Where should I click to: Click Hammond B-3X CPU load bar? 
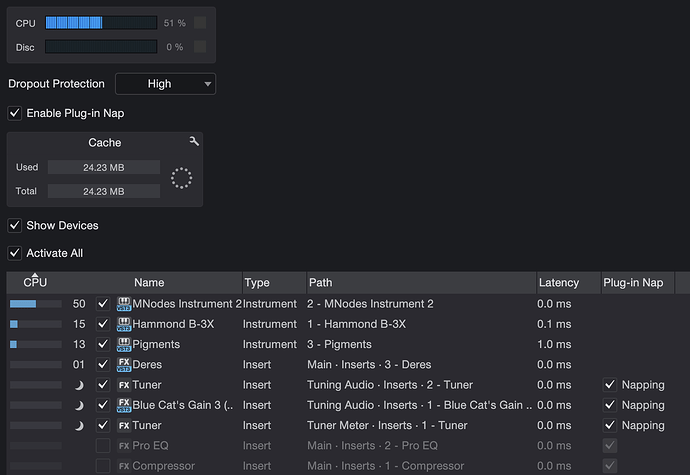coord(36,324)
